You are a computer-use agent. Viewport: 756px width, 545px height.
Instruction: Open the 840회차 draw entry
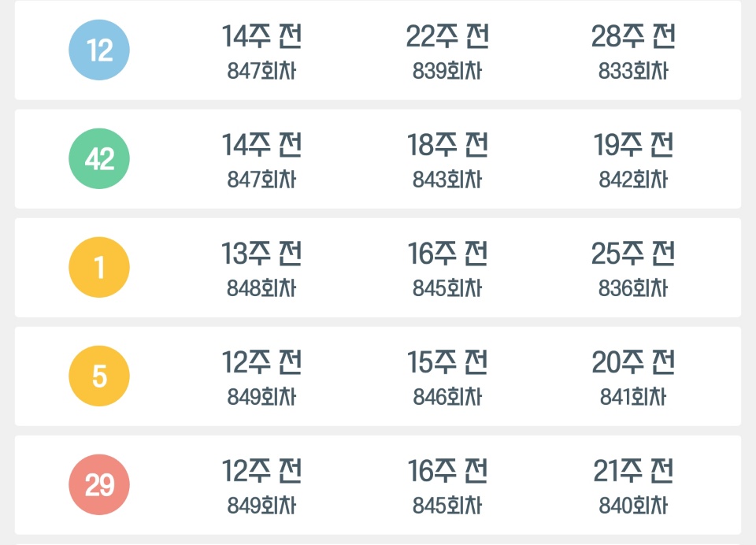(633, 506)
